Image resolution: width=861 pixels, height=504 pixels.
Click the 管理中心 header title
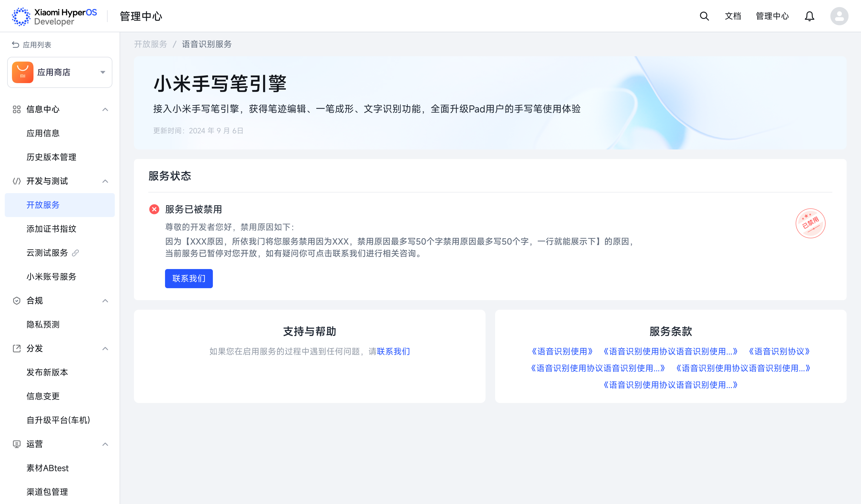pos(141,16)
